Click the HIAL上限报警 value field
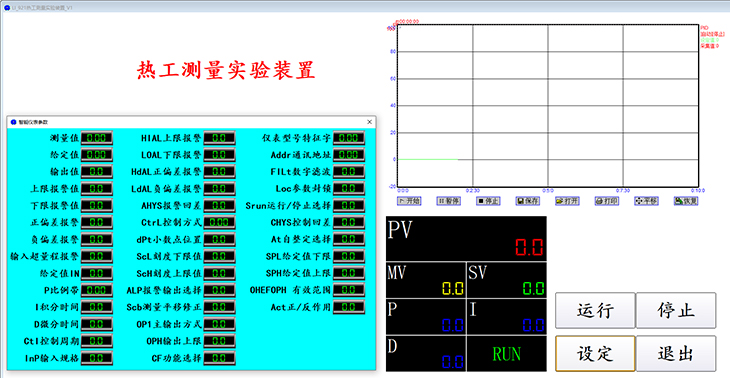 coord(219,138)
